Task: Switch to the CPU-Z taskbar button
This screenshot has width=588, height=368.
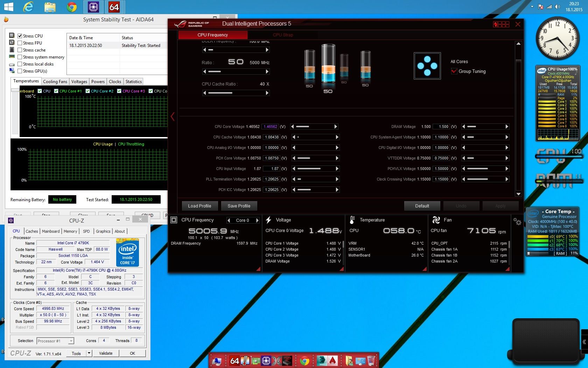Action: pos(93,7)
